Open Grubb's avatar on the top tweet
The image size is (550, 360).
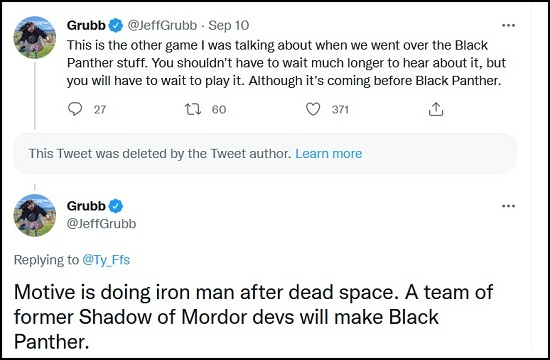34,37
